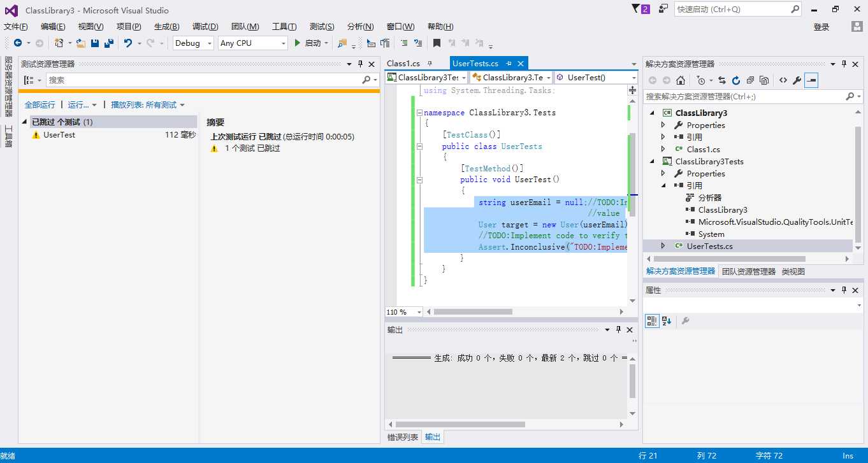Click the Save (single floppy) icon
The height and width of the screenshot is (463, 868).
pyautogui.click(x=95, y=43)
